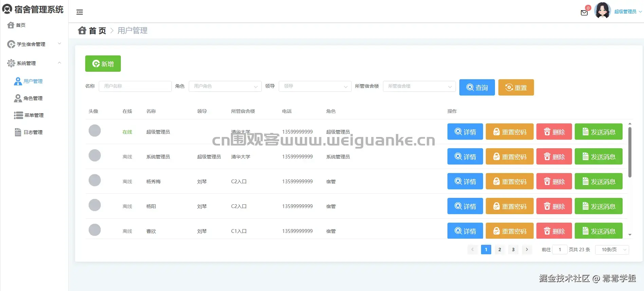
Task: Click C1入口 cell in 曹欣 row
Action: tap(239, 231)
